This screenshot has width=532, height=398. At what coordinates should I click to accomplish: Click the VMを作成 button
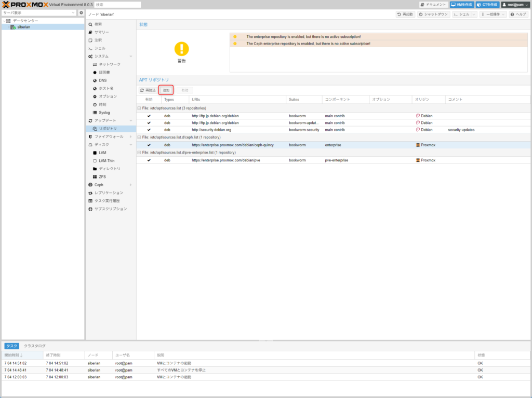(461, 5)
